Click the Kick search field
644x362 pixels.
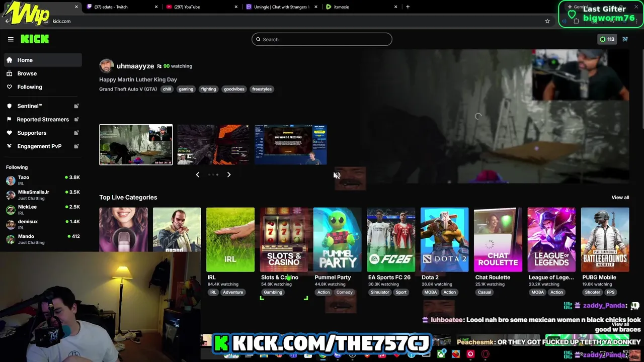pyautogui.click(x=322, y=39)
